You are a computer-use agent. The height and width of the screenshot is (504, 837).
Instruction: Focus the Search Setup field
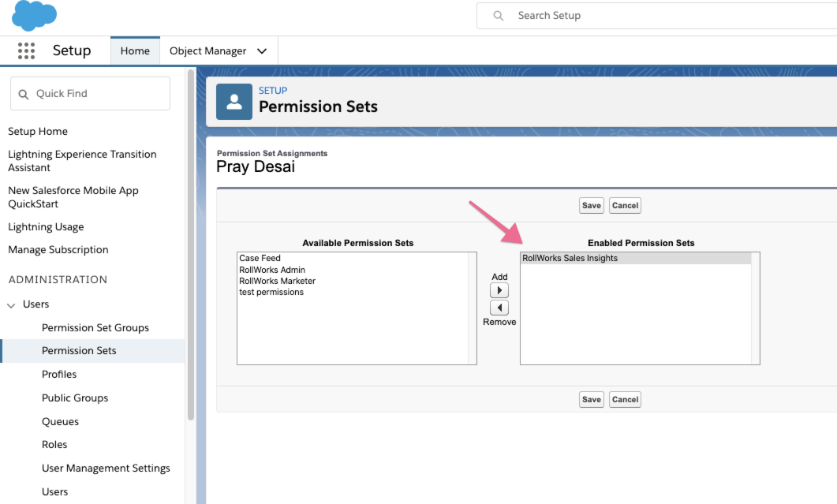(656, 16)
